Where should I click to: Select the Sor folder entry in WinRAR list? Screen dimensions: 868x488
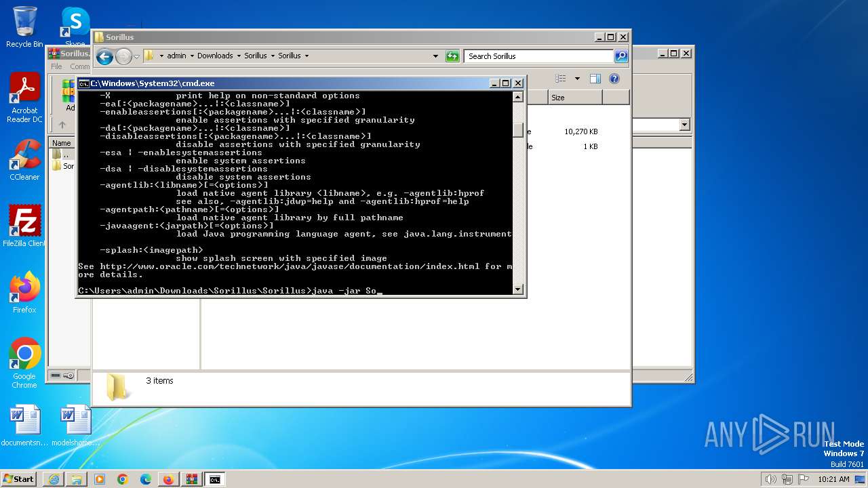(63, 166)
